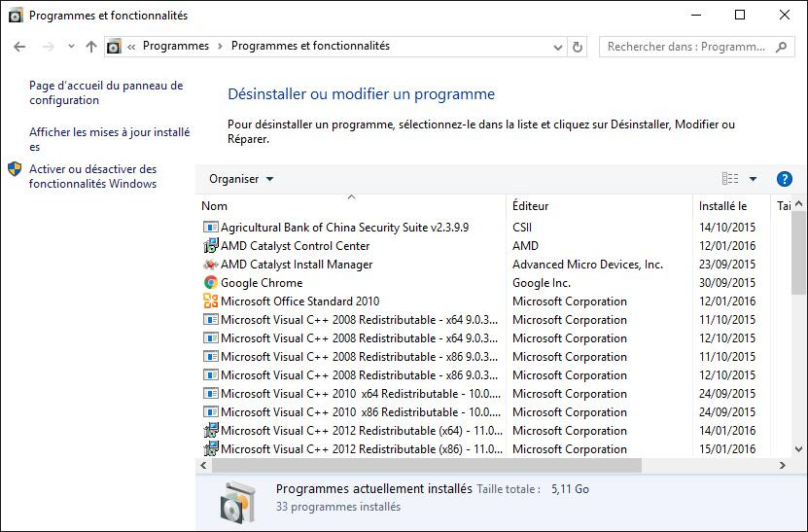808x532 pixels.
Task: Open the recent locations dropdown arrow
Action: [71, 47]
